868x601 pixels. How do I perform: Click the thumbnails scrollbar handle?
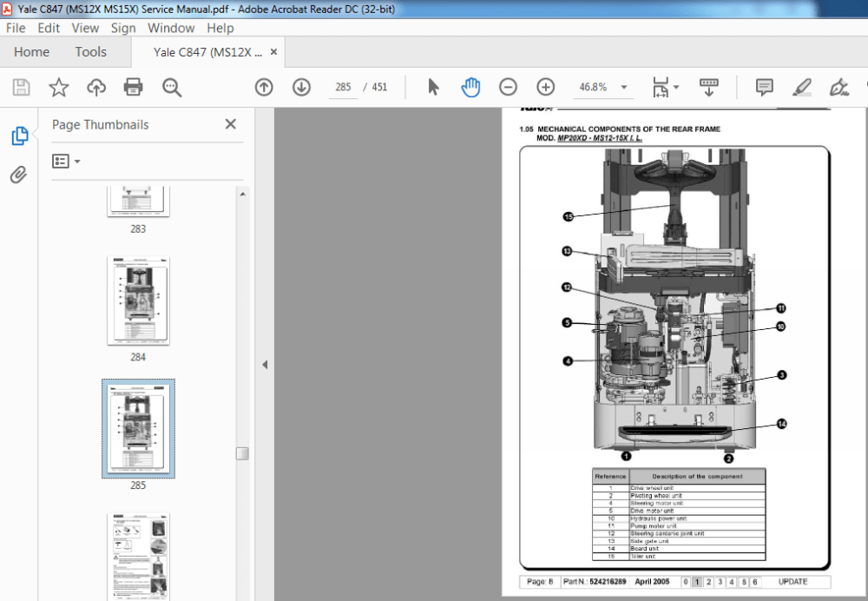(242, 453)
